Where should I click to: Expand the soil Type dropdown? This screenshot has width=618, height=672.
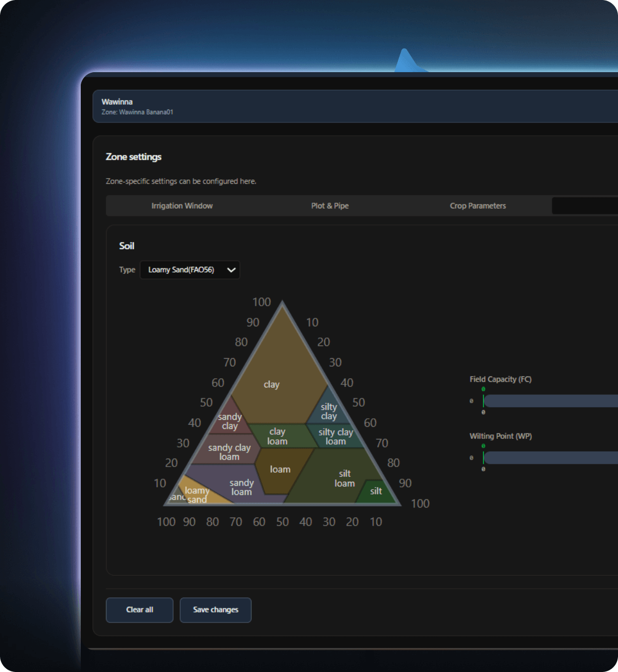point(190,270)
